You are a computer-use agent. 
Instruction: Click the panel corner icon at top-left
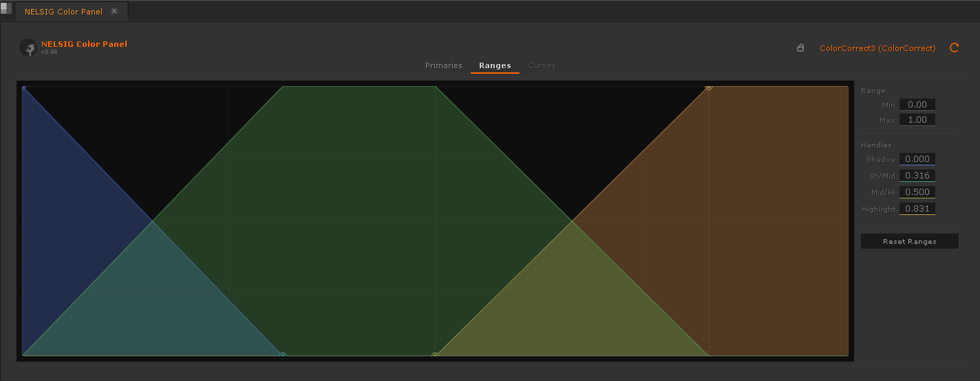(x=6, y=8)
